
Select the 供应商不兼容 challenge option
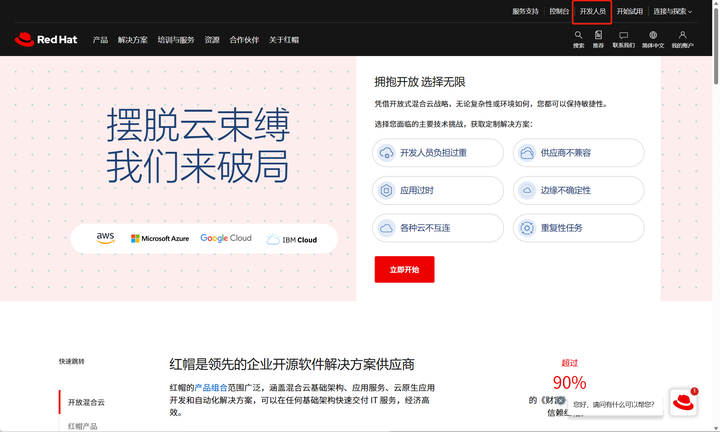pyautogui.click(x=579, y=153)
